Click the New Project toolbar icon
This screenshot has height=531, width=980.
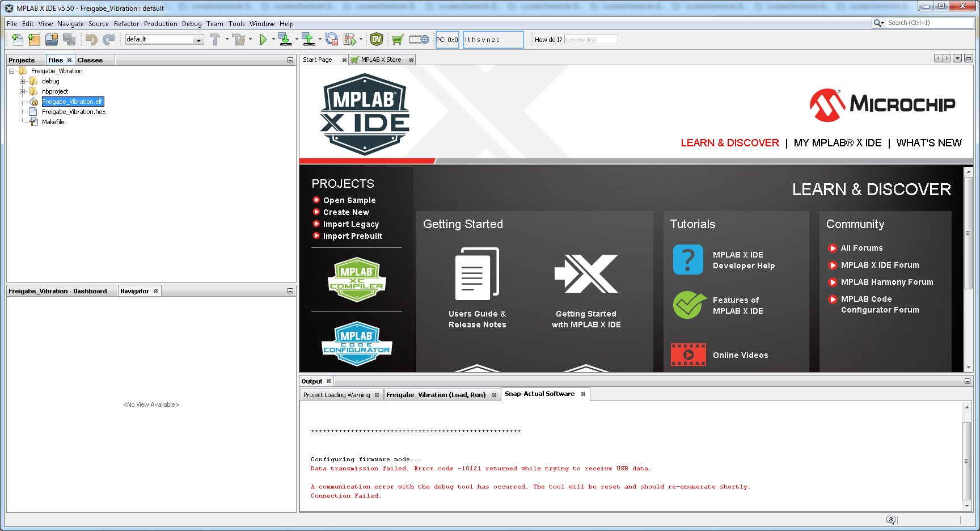[34, 39]
